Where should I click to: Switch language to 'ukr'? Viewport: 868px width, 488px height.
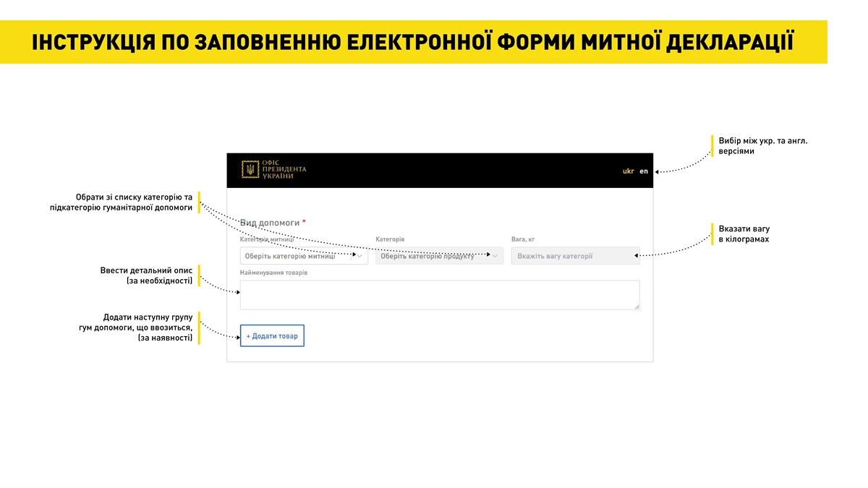(x=628, y=171)
